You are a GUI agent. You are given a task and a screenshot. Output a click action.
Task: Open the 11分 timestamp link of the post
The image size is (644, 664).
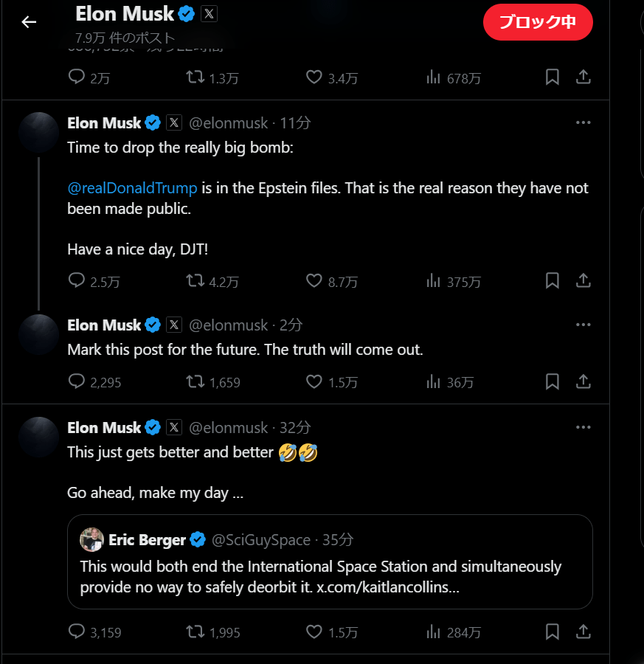[x=295, y=122]
